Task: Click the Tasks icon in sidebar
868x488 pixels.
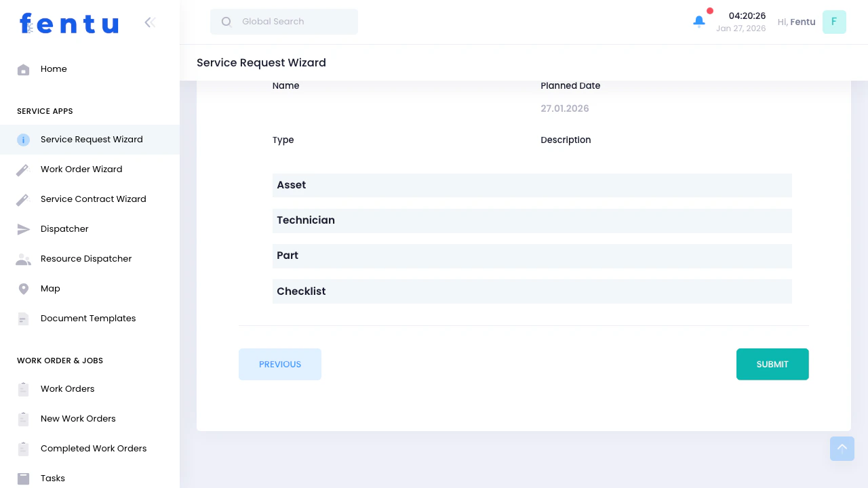Action: tap(23, 479)
